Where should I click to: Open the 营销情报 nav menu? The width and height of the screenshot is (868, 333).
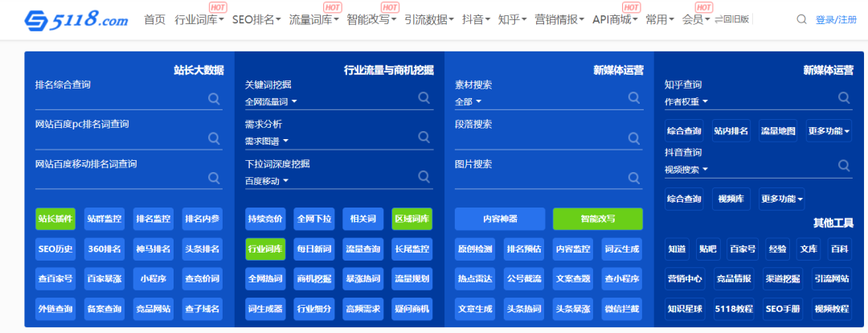pos(559,20)
